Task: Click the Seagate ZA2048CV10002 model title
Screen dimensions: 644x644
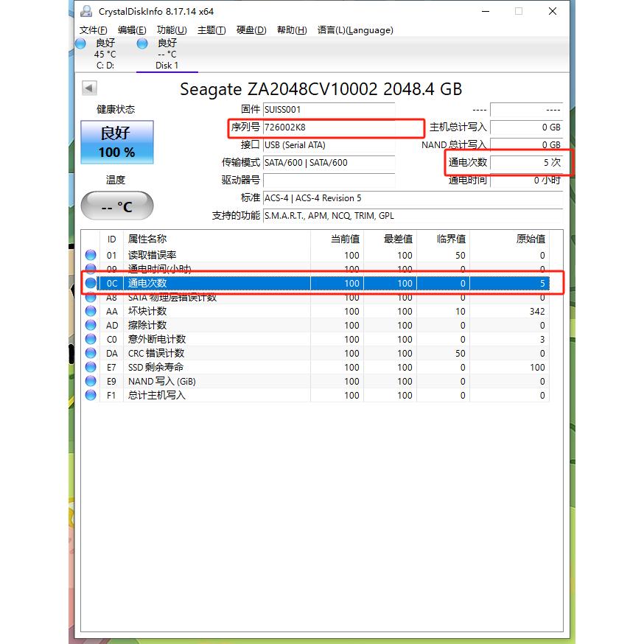Action: [321, 89]
